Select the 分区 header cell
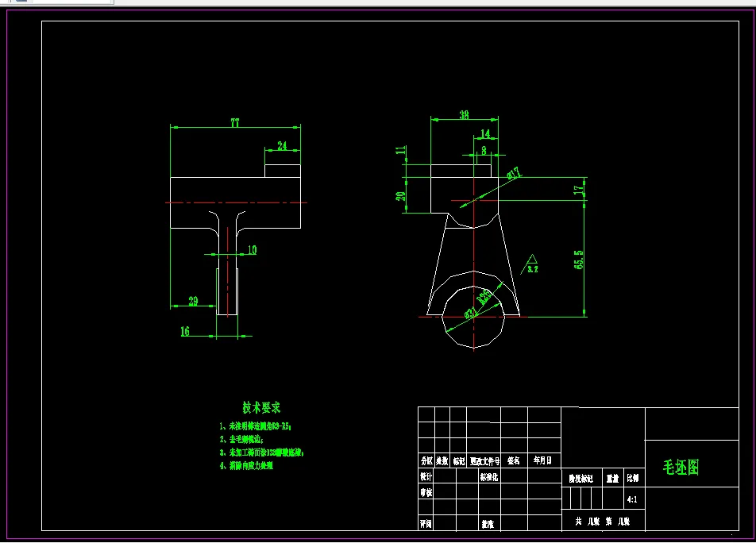 (x=426, y=461)
